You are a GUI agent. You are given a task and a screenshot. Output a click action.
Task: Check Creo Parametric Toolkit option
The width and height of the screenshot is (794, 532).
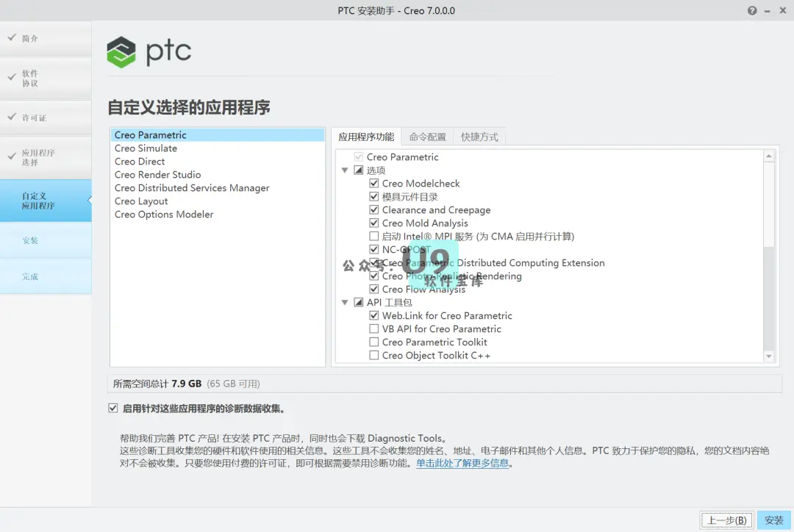[373, 342]
